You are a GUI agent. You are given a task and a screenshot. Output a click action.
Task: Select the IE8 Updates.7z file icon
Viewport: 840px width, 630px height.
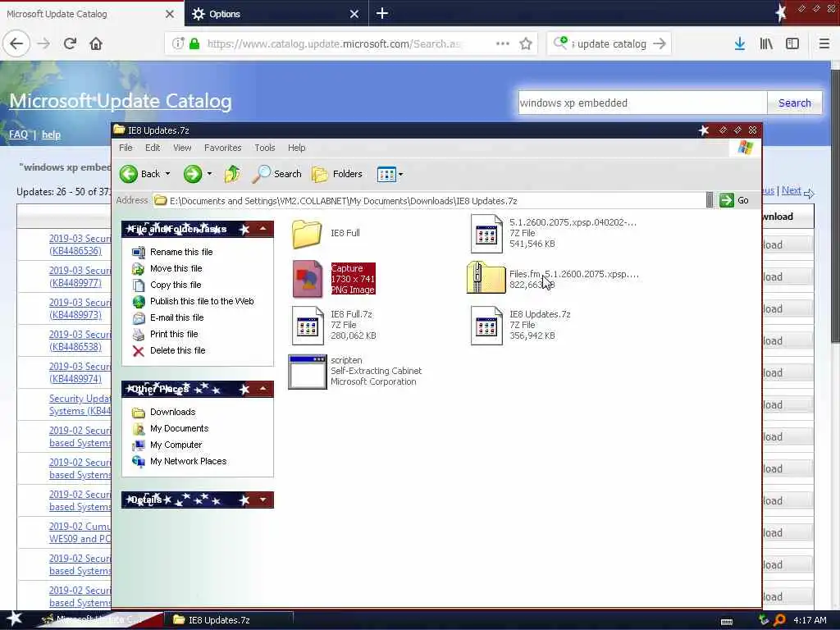[x=486, y=325]
